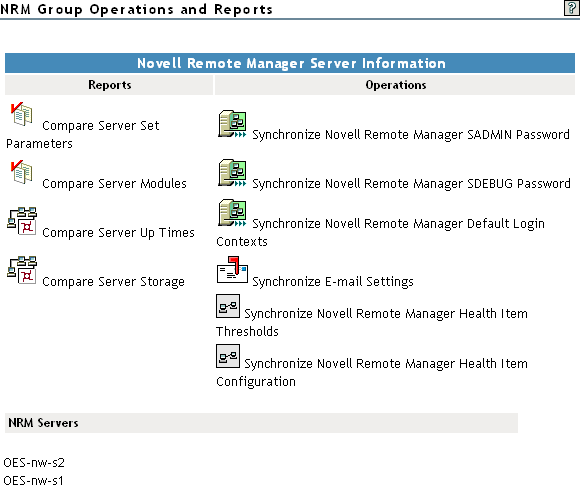Click the Compare Server Set Parameters icon
Screen dimensions: 580x486
point(21,114)
